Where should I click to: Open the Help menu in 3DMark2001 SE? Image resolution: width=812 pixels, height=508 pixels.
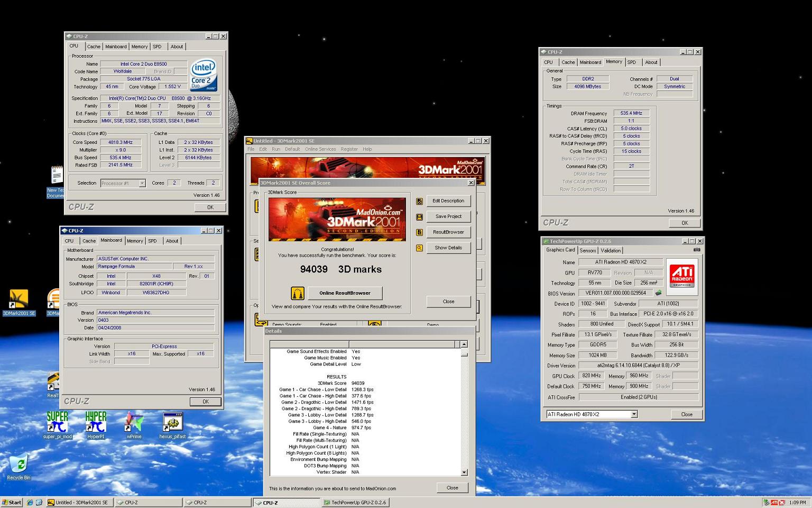(367, 149)
